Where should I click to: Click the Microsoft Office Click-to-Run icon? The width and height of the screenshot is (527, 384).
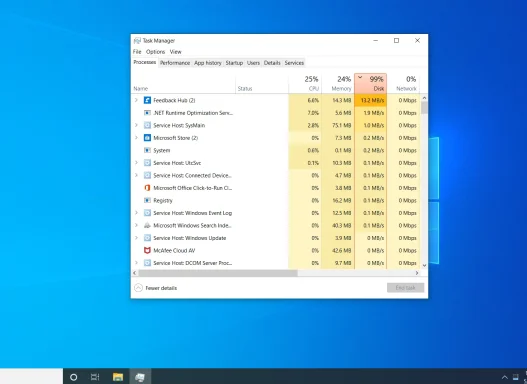[147, 188]
